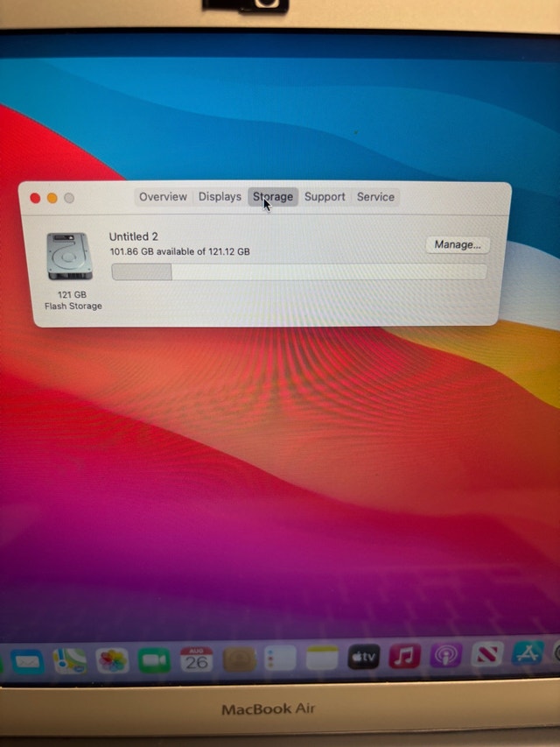Open the Support tab
The image size is (560, 747).
pyautogui.click(x=325, y=197)
